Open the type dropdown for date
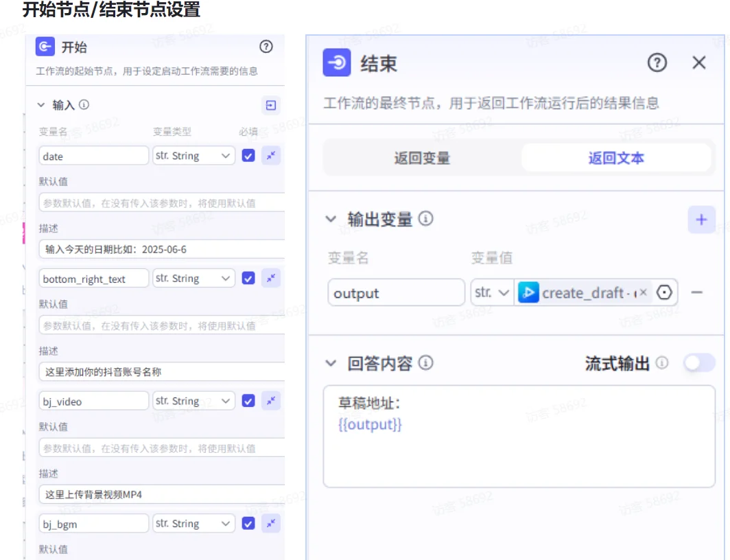The height and width of the screenshot is (560, 730). tap(193, 156)
